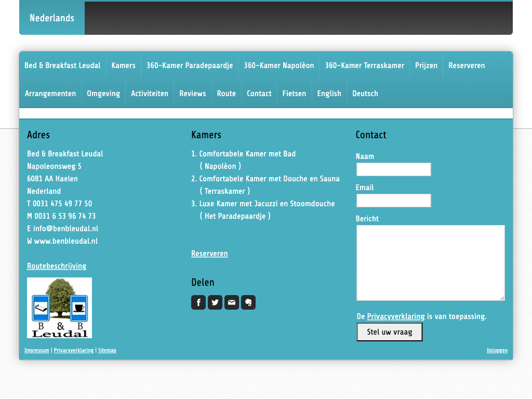Click the Reserveren link under Kamers
Viewport: 532px width, 399px height.
point(209,254)
